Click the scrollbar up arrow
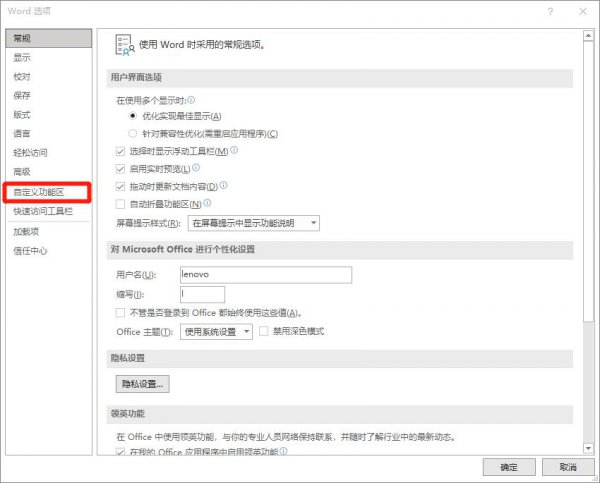 pyautogui.click(x=588, y=36)
